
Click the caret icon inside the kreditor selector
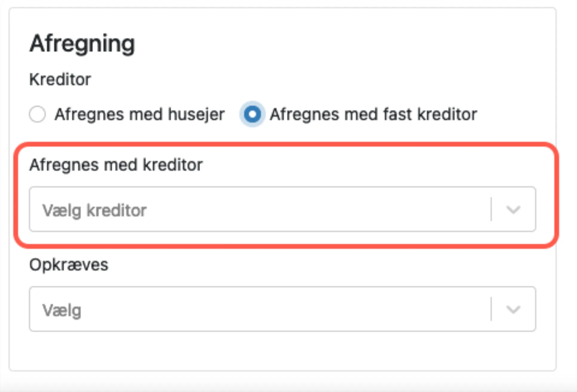tap(513, 210)
